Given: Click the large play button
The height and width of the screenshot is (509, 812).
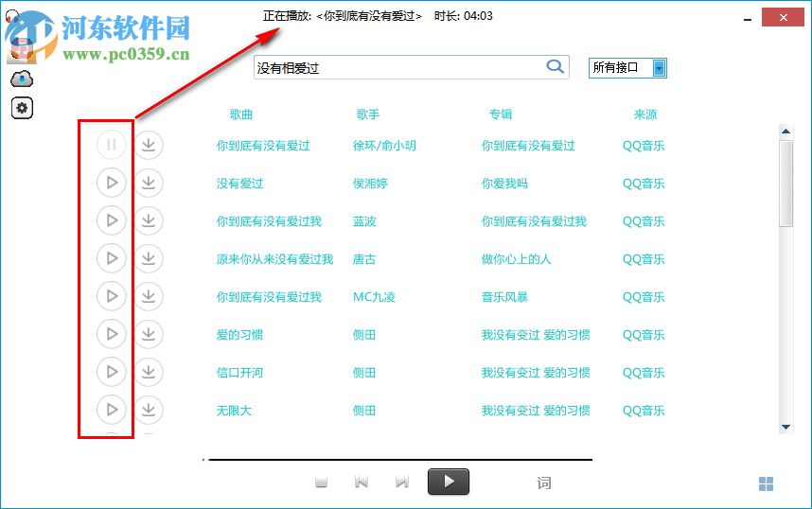Looking at the screenshot, I should [x=449, y=482].
